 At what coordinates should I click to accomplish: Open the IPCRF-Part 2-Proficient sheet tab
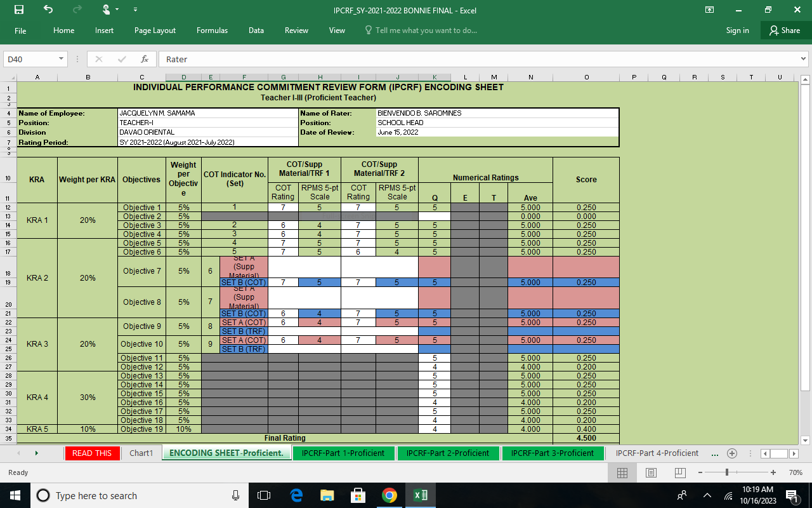[448, 453]
